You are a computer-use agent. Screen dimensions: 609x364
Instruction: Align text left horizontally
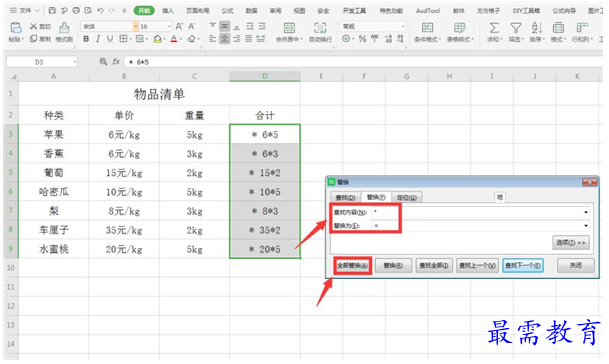click(x=212, y=39)
